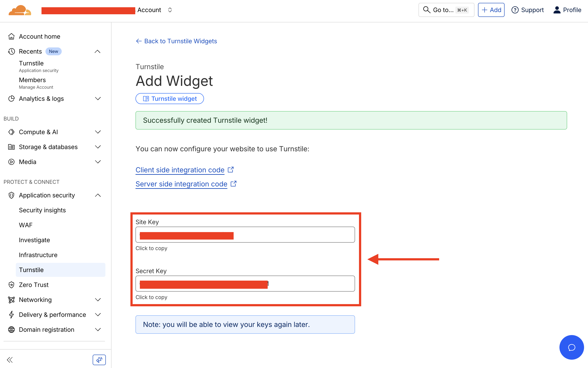Open Profile user icon
The width and height of the screenshot is (588, 368).
point(557,10)
